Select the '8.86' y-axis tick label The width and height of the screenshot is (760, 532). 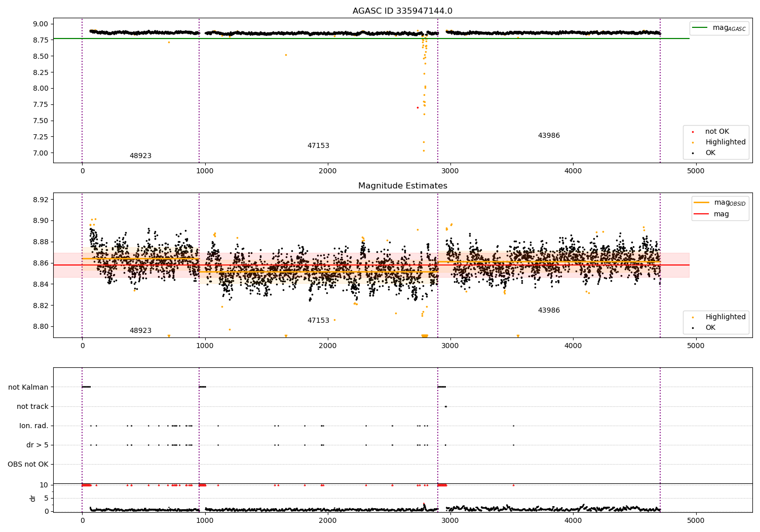[x=41, y=263]
